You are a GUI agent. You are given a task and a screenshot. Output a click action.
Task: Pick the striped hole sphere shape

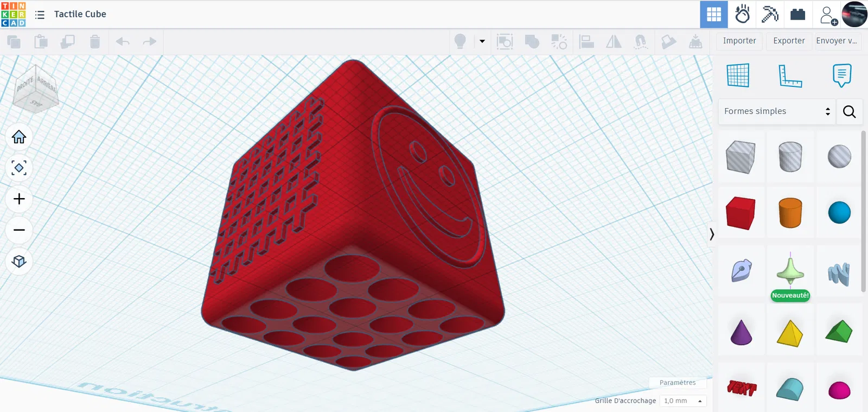pos(839,157)
